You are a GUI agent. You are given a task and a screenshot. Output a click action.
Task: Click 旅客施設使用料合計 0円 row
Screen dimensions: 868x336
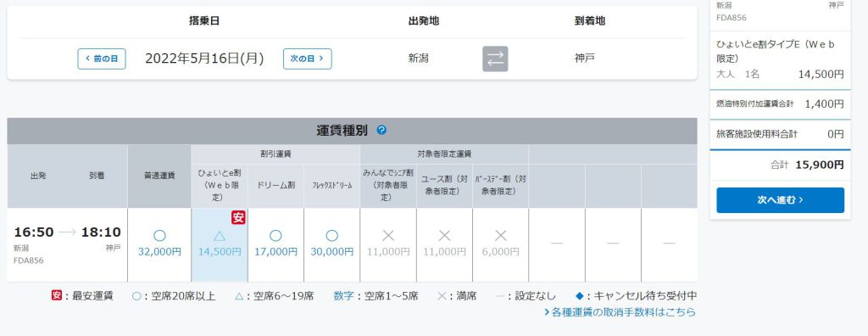[780, 134]
